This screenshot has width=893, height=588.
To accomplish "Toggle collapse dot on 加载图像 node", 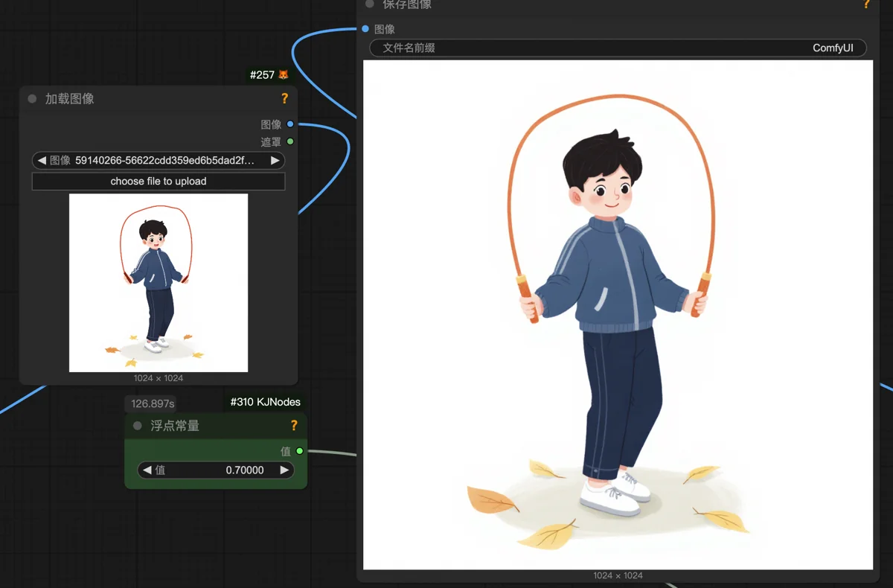I will (x=32, y=98).
